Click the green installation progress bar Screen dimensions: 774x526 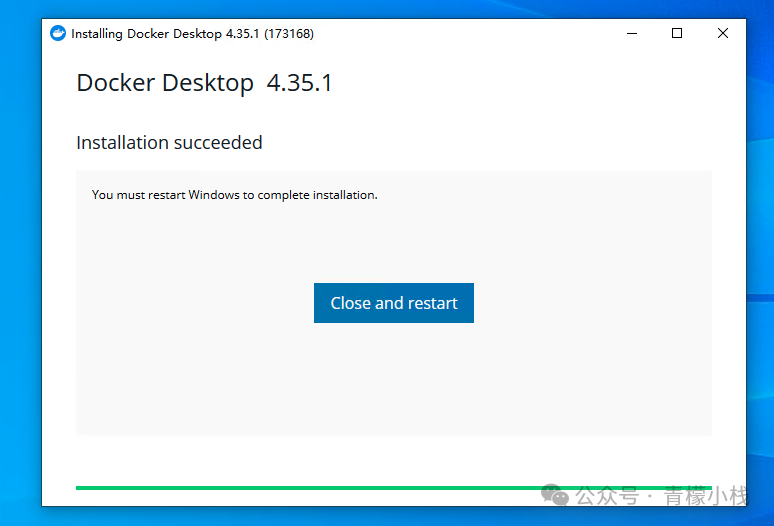[x=300, y=488]
